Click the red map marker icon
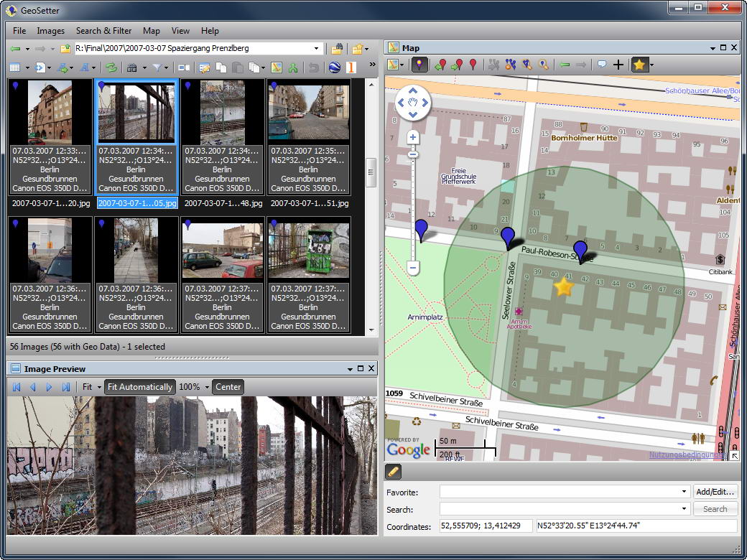The height and width of the screenshot is (560, 747). [473, 65]
